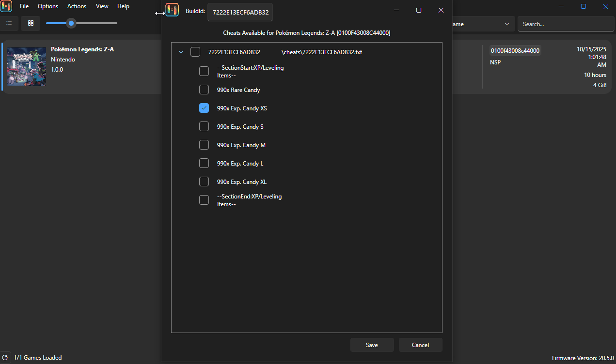
Task: Minimize the cheat manager dialog
Action: [x=396, y=10]
